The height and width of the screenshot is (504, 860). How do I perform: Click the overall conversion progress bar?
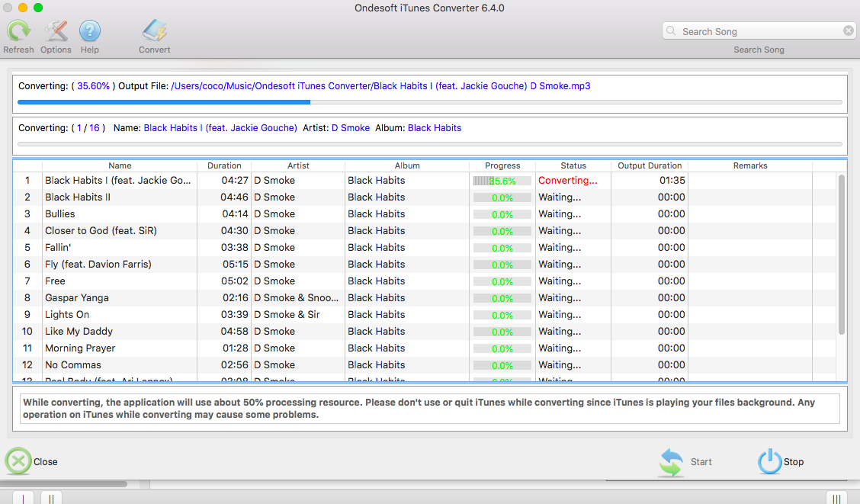[430, 102]
